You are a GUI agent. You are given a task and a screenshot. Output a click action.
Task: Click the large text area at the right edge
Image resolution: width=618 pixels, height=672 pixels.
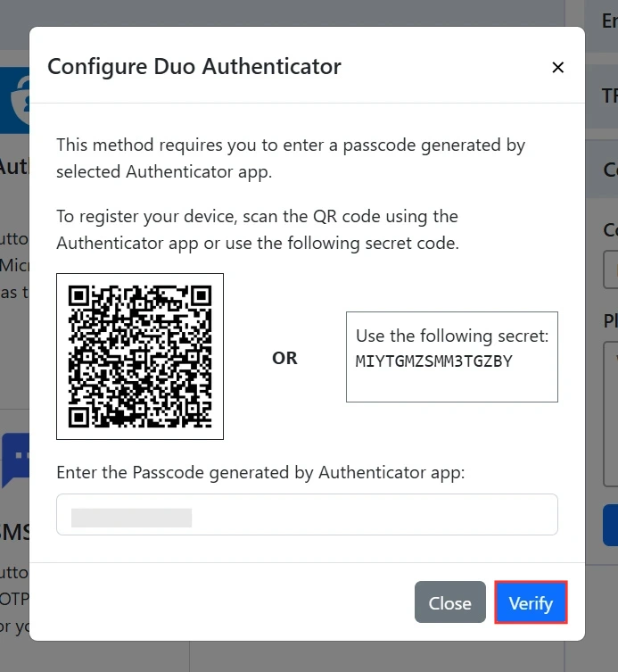pyautogui.click(x=610, y=414)
